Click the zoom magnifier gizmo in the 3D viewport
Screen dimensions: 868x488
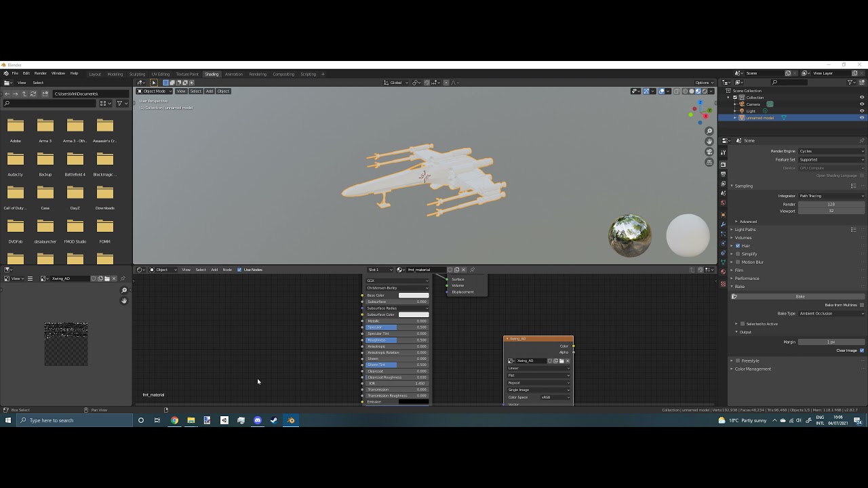pos(709,131)
